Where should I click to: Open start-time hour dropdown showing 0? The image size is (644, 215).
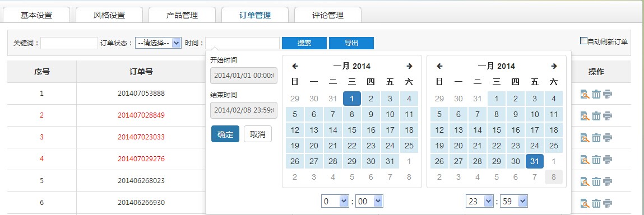pos(335,201)
